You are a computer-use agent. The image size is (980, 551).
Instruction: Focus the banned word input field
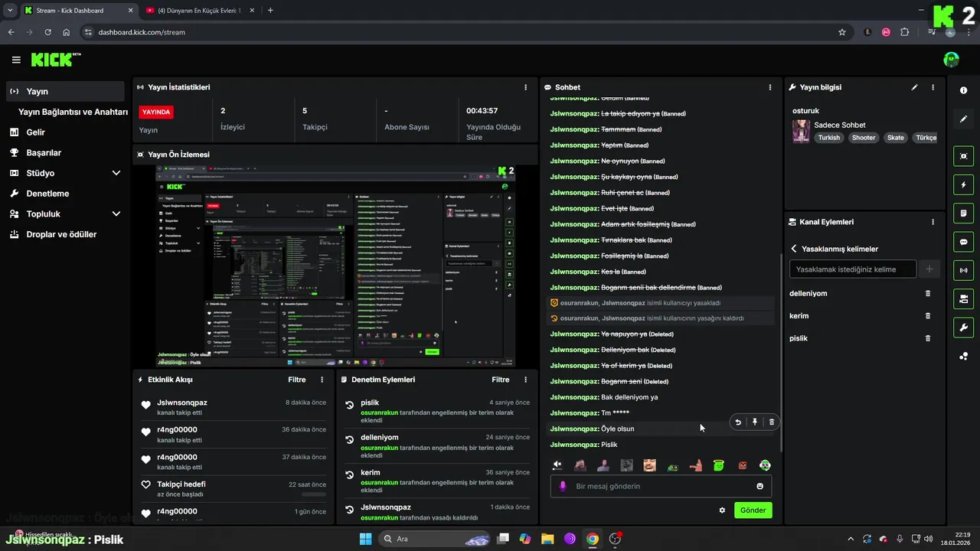pyautogui.click(x=853, y=269)
